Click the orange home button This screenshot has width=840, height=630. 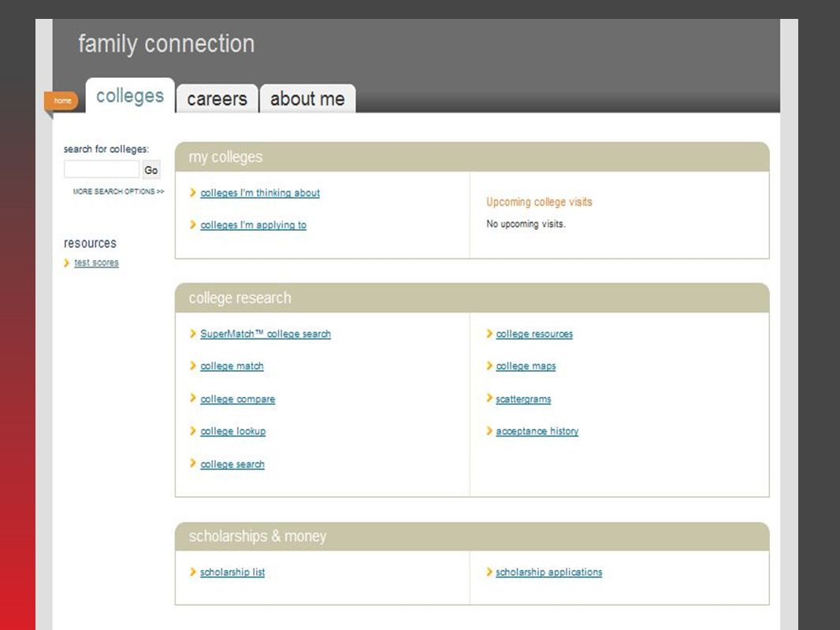(61, 101)
